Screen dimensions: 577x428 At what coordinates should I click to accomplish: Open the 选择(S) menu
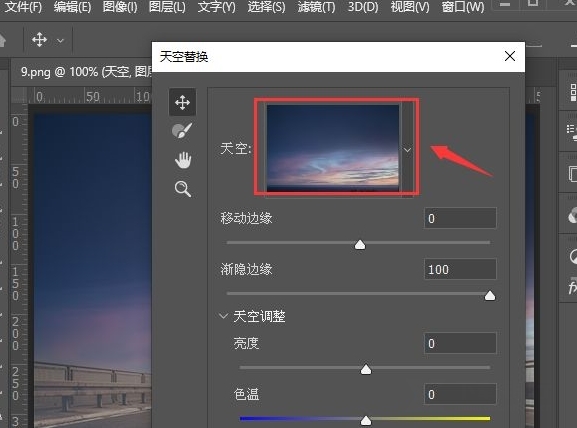click(266, 7)
